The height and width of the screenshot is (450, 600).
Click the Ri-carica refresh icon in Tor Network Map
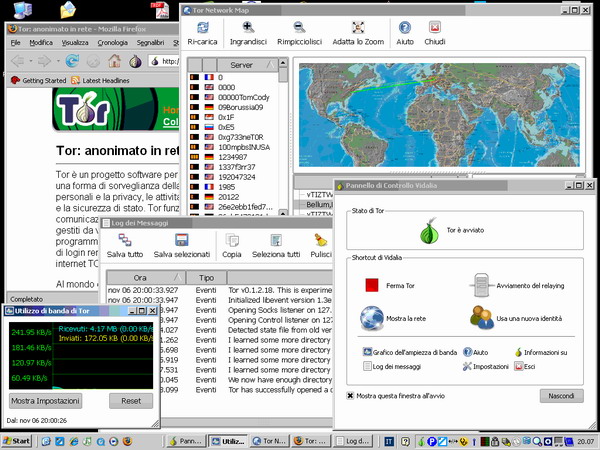pos(203,29)
